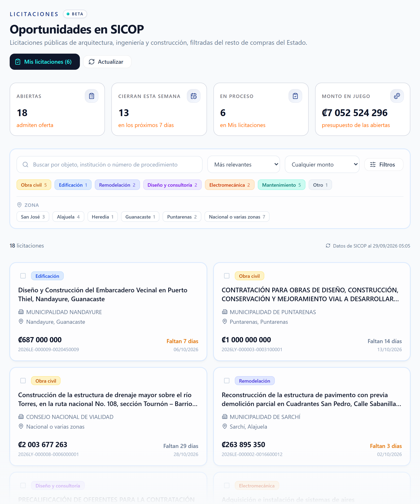Click the location pin icon beside ZONA
The height and width of the screenshot is (504, 420).
click(x=19, y=205)
